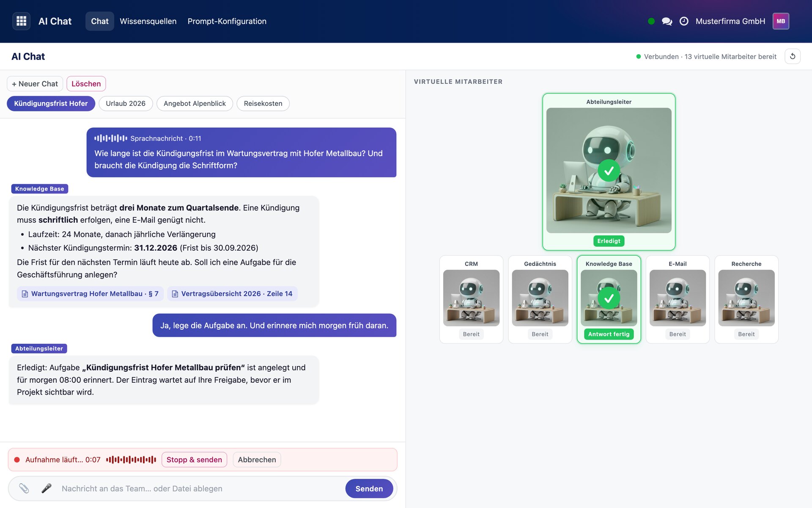This screenshot has height=508, width=812.
Task: Click the microphone voice input icon
Action: [x=46, y=489]
